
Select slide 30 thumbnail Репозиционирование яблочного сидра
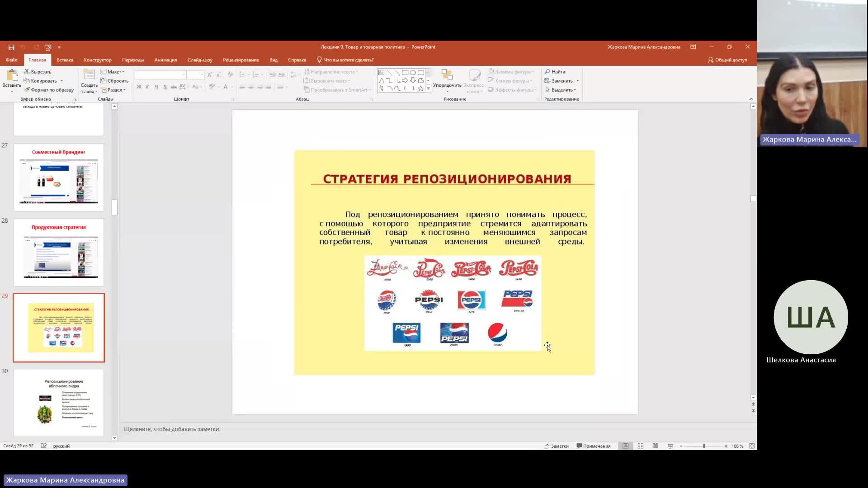59,403
